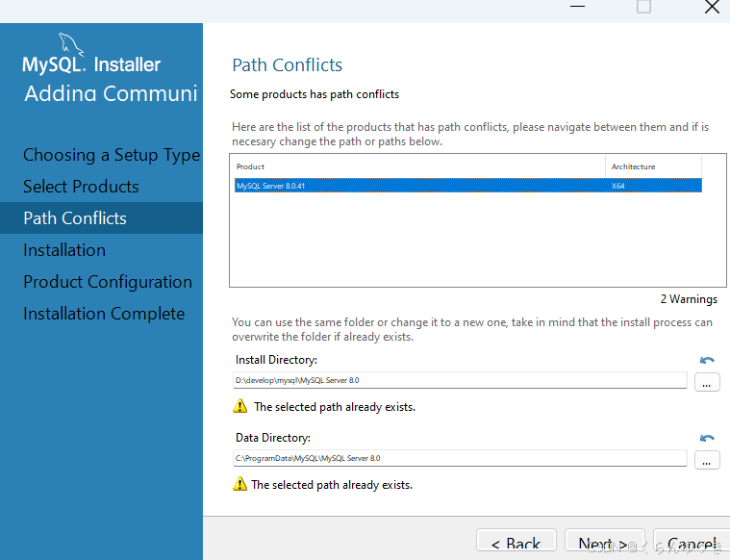Minimize the installer window
Viewport: 730px width, 560px height.
click(577, 7)
